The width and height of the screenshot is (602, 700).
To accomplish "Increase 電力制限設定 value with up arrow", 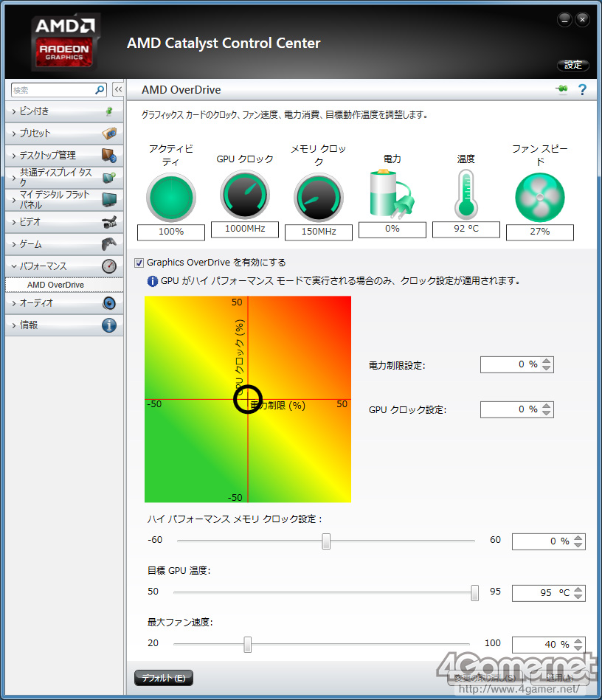I will (547, 361).
